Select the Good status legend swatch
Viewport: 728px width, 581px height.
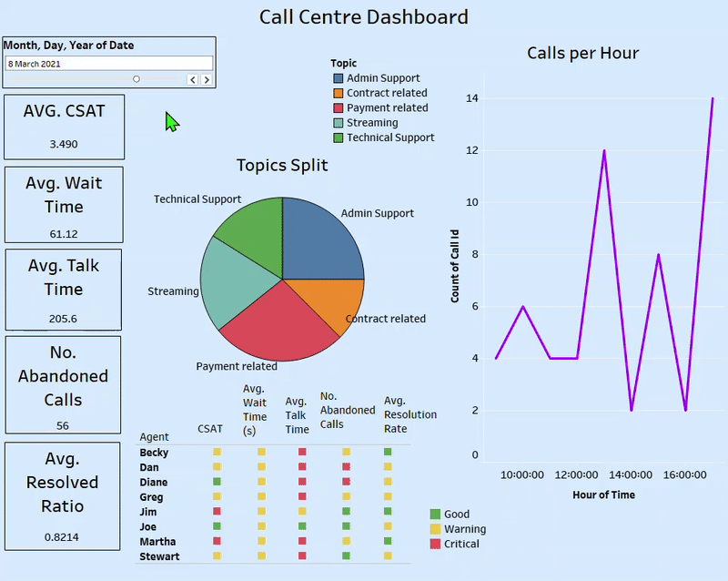pos(435,515)
